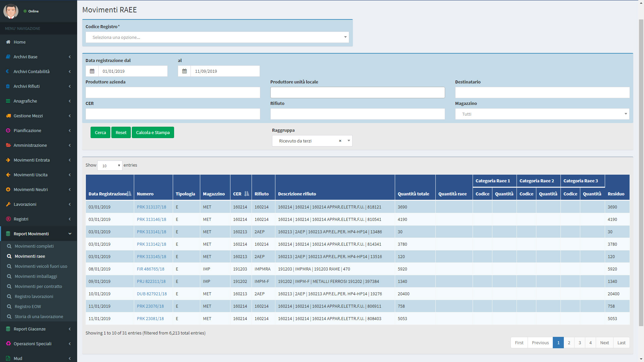Image resolution: width=644 pixels, height=362 pixels.
Task: Click the Archivi Rifiuti trash icon
Action: pyautogui.click(x=8, y=86)
